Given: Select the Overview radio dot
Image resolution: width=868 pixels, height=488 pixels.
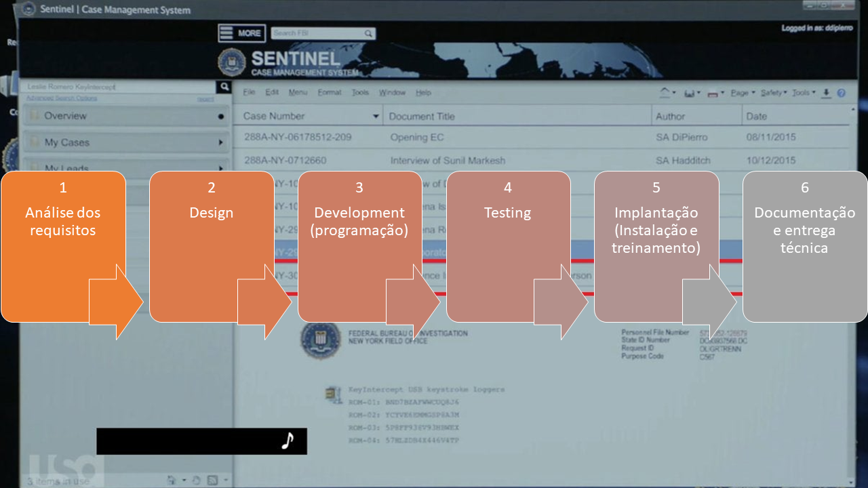Looking at the screenshot, I should click(221, 116).
